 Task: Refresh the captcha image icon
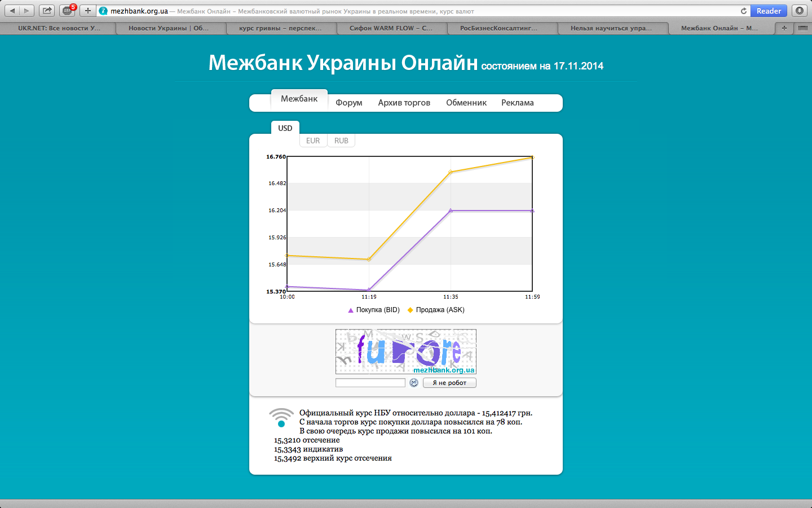414,383
